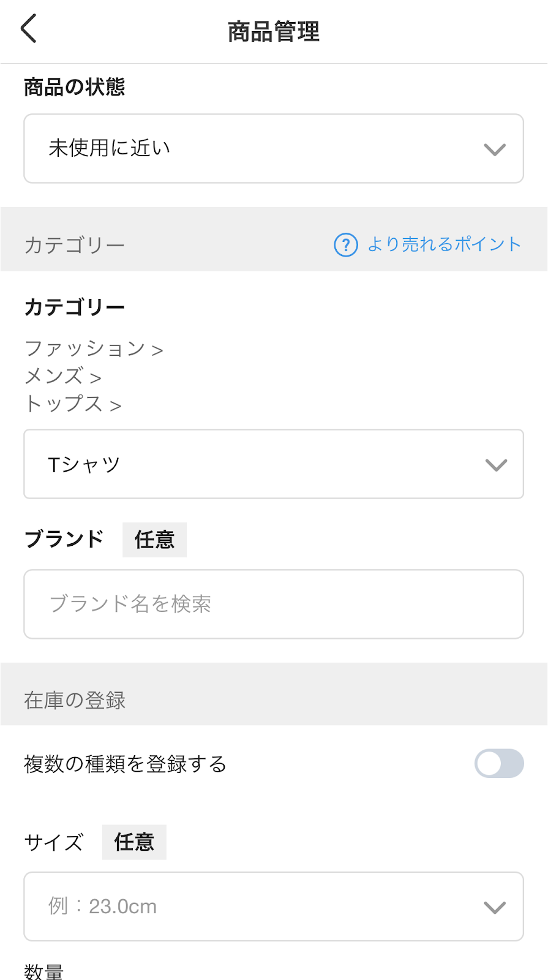Click the 任意 badge next to サイズ
Screen dimensions: 548x980
click(x=134, y=842)
